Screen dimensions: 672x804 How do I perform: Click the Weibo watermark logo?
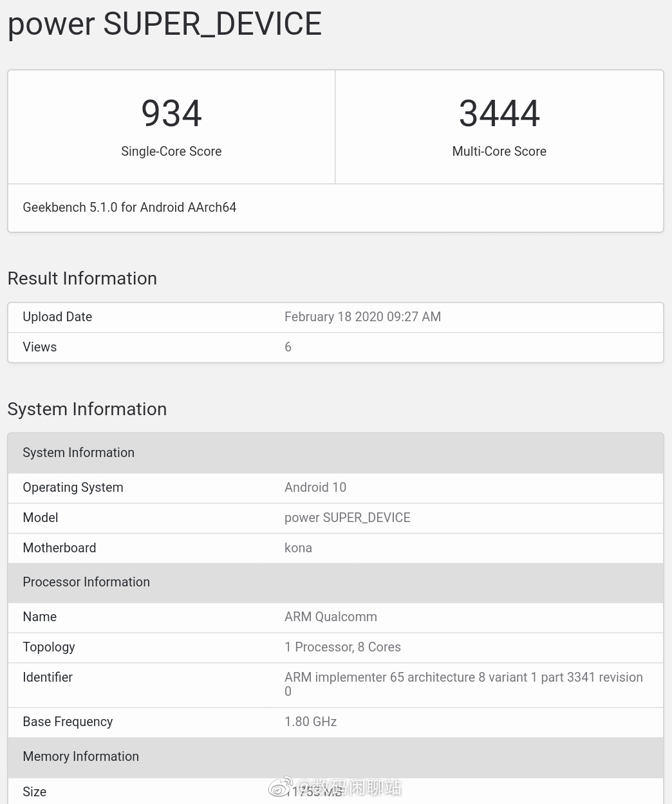[280, 787]
